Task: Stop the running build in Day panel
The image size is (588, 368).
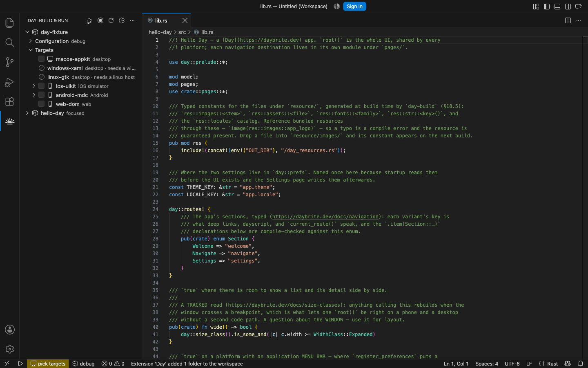Action: 100,20
